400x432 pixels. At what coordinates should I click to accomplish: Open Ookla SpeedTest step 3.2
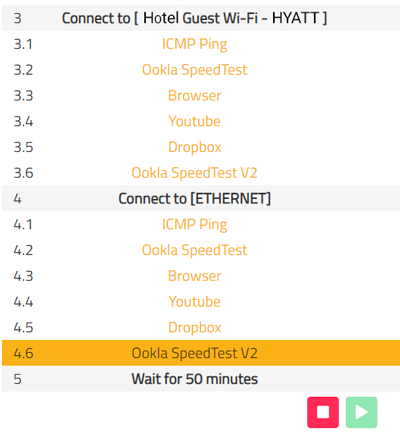click(x=194, y=70)
